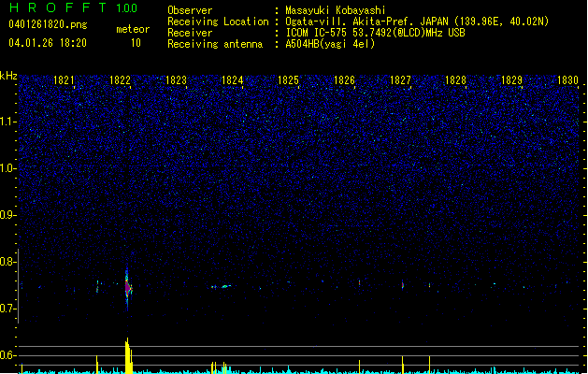588x374 pixels.
Task: Select the 1828 time axis label
Action: click(455, 80)
